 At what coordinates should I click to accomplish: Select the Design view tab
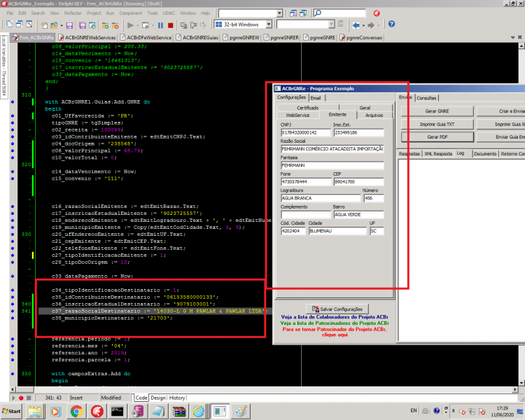coord(158,398)
